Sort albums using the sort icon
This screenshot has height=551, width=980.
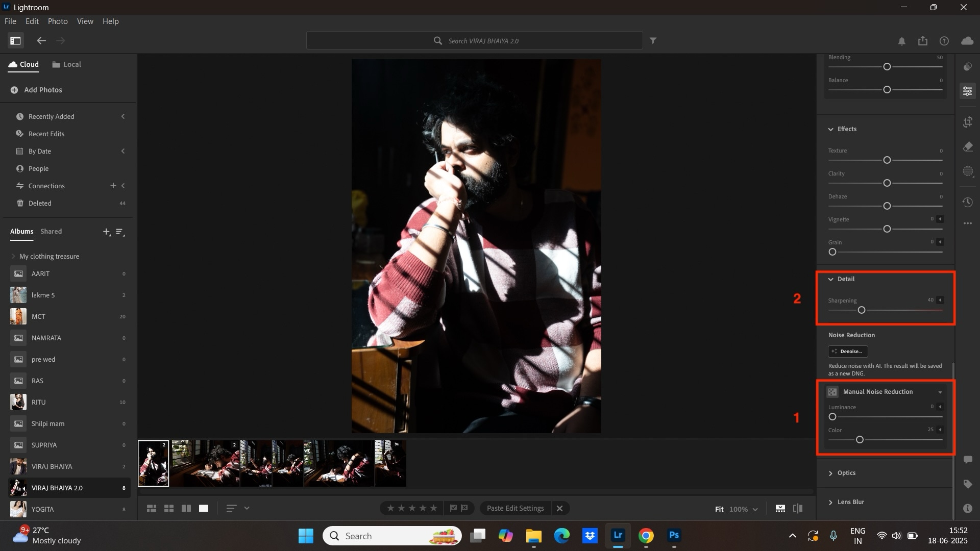[x=120, y=232]
